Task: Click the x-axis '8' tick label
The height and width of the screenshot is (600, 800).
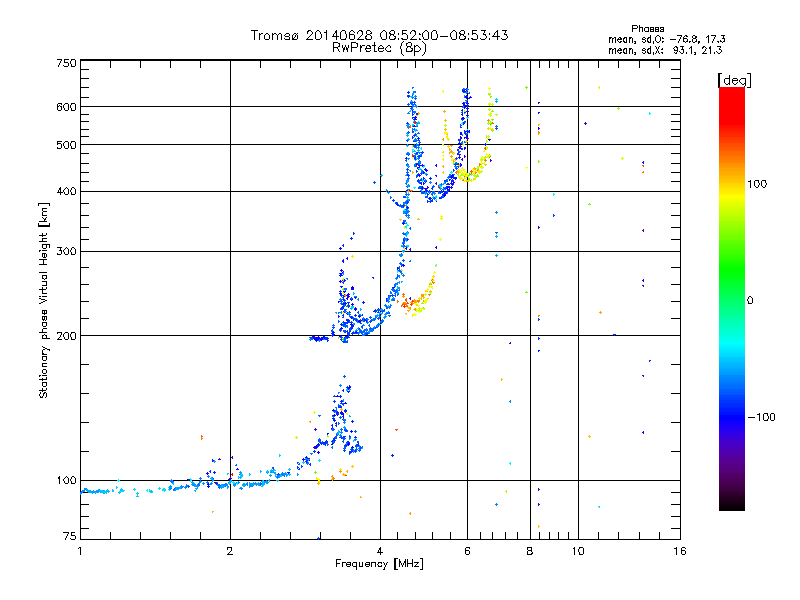Action: click(530, 551)
